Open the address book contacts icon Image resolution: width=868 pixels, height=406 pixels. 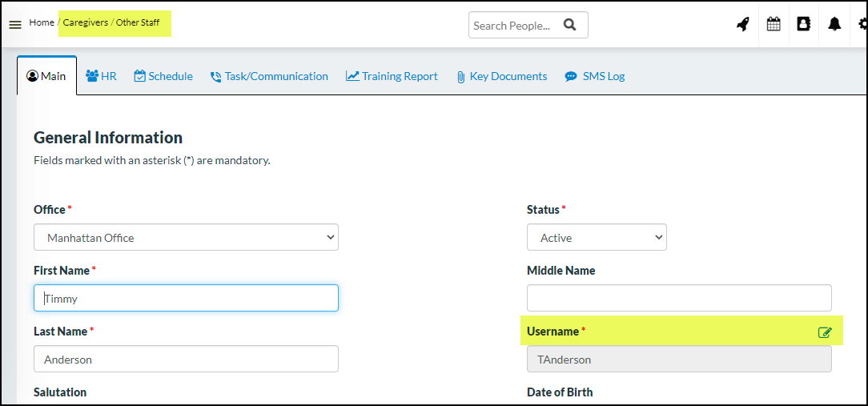coord(804,25)
